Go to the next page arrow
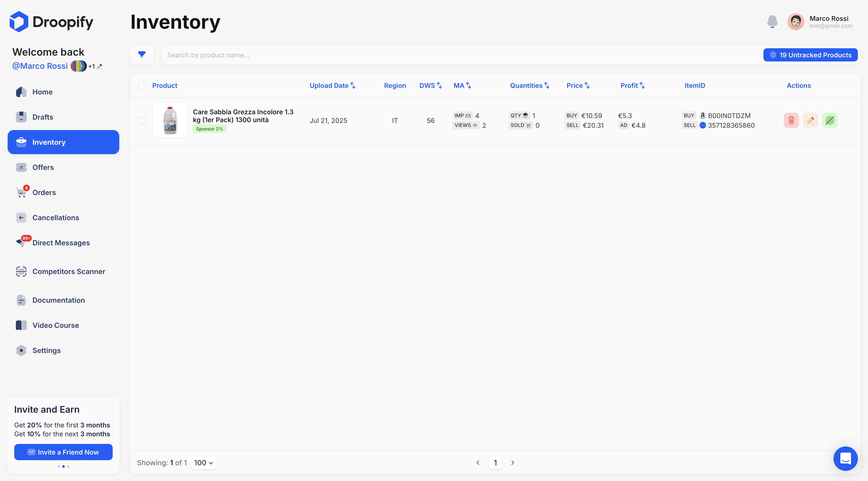 512,463
